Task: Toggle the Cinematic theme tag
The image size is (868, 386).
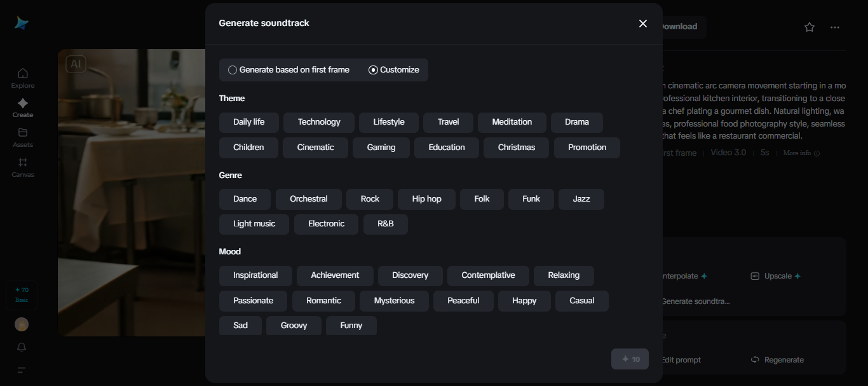Action: pyautogui.click(x=315, y=148)
